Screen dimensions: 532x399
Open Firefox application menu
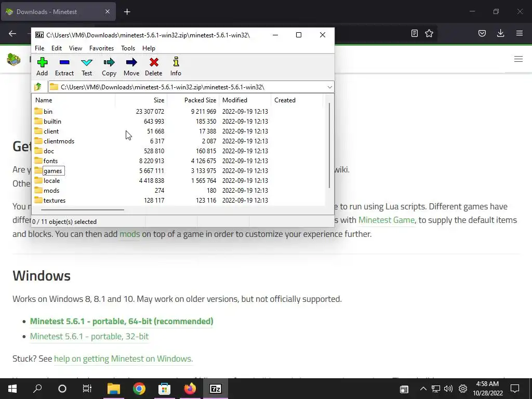pos(520,33)
